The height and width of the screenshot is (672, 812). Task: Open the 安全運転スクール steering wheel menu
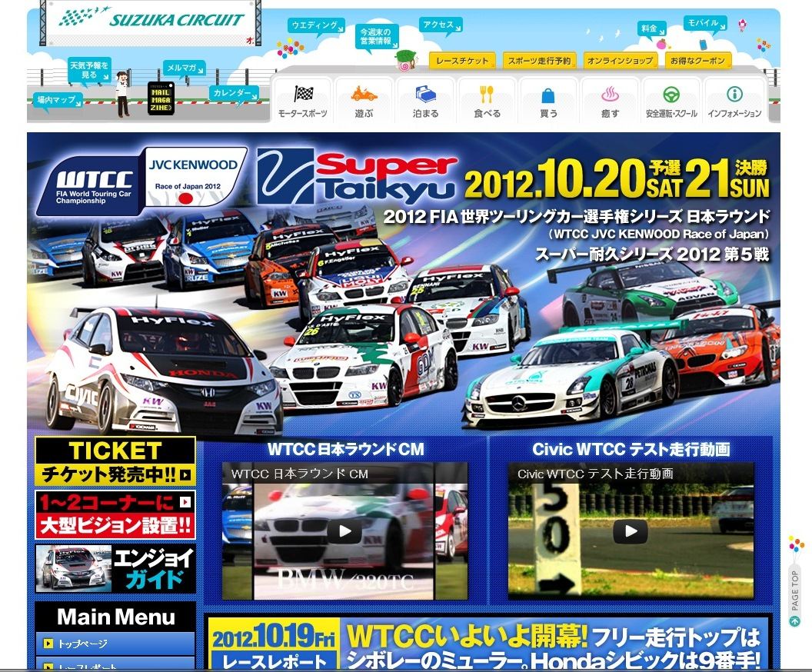pos(671,101)
